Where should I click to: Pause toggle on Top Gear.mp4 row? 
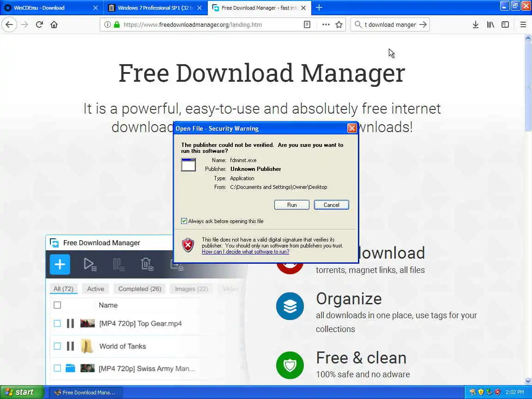70,323
